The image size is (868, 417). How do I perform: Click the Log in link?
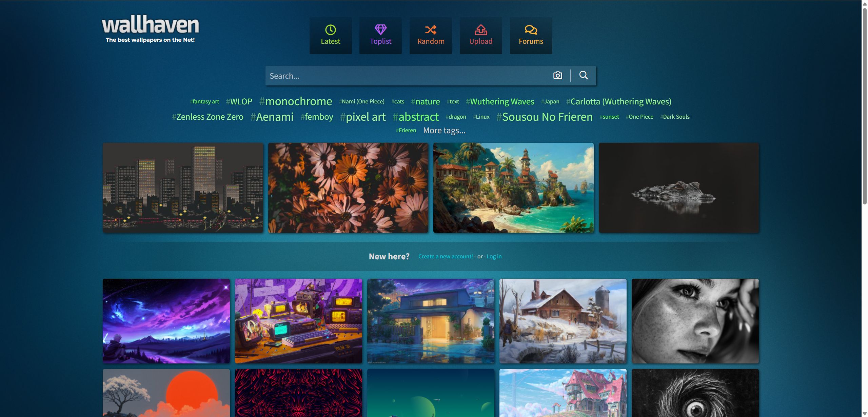494,256
